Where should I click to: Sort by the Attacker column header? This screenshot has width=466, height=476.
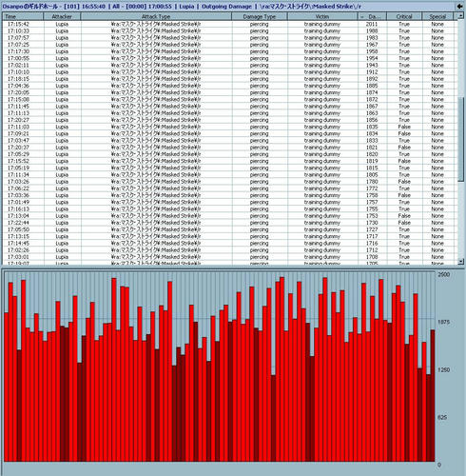[62, 16]
